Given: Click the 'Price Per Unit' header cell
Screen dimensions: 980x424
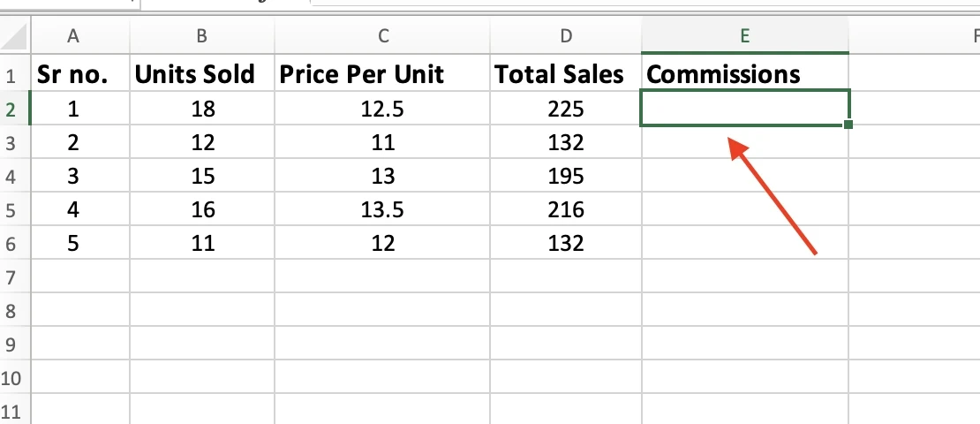Looking at the screenshot, I should point(382,74).
